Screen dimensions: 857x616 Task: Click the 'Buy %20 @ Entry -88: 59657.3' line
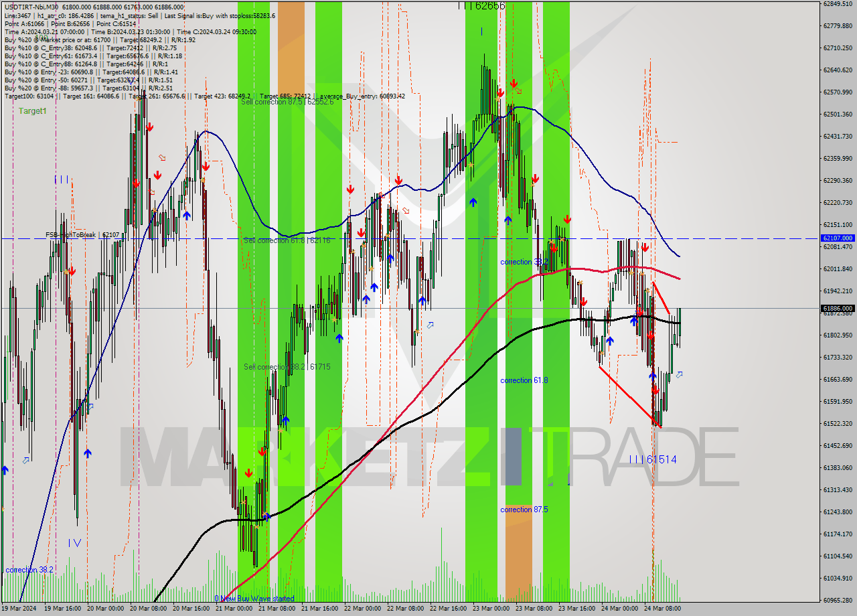click(x=88, y=88)
